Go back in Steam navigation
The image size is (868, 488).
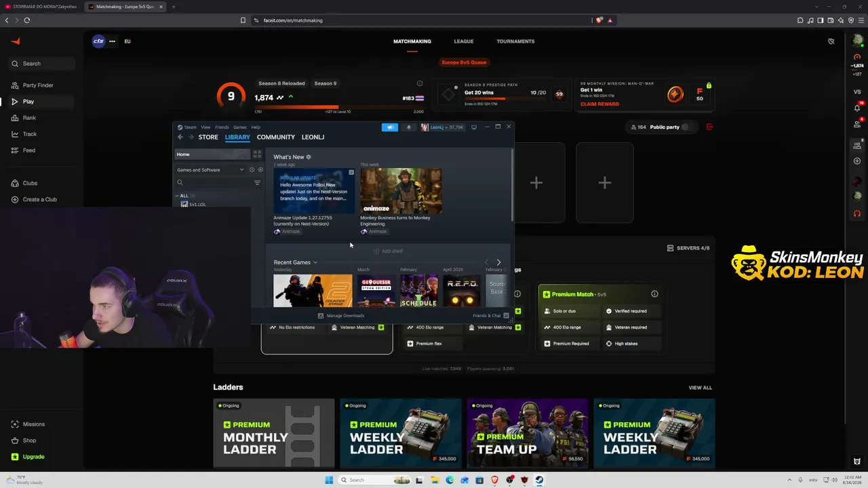[180, 137]
